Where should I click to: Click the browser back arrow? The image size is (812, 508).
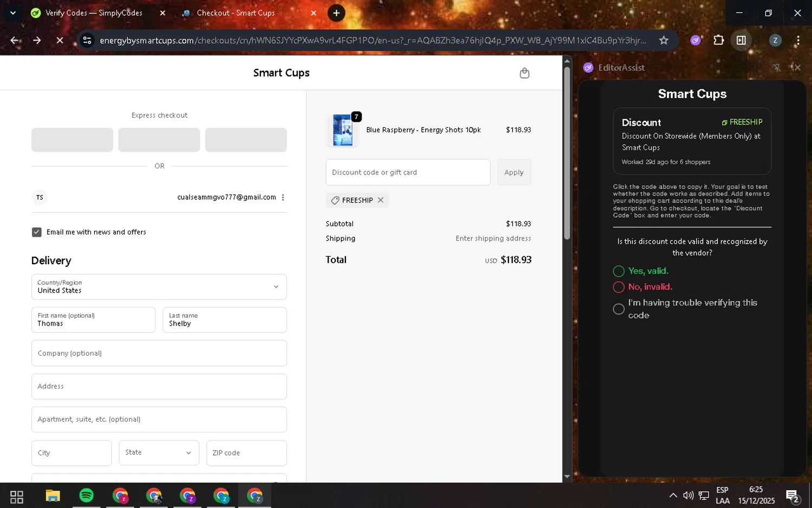[15, 41]
